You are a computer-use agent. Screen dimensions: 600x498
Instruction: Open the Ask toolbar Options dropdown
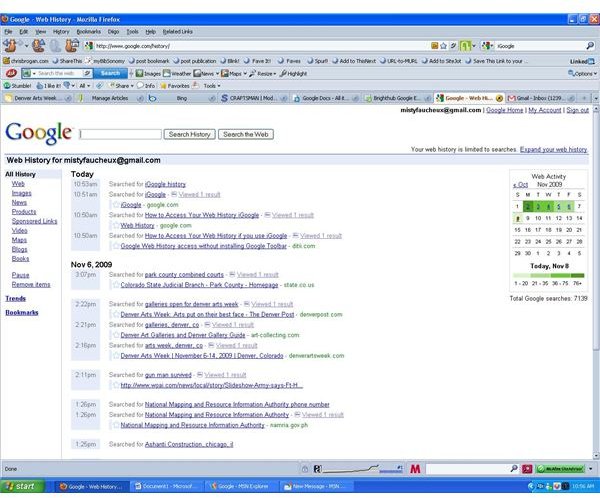582,73
